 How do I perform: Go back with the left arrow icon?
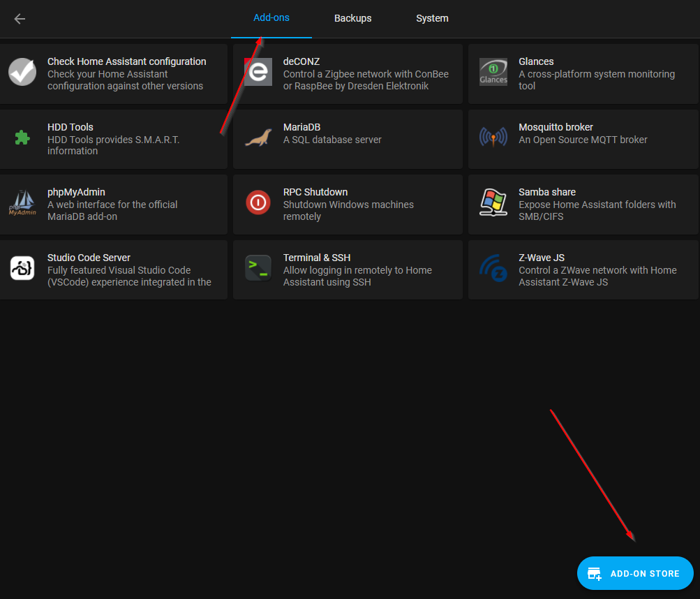(x=20, y=19)
